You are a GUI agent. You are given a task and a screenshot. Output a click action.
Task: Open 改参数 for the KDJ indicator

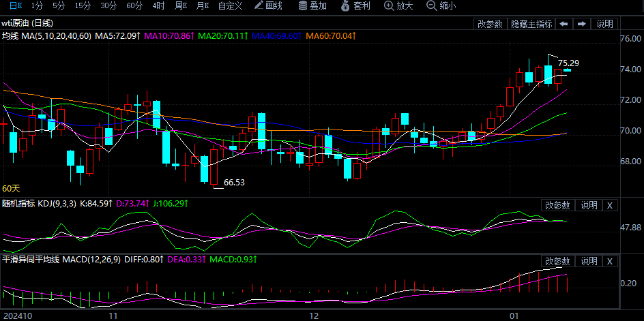click(x=557, y=205)
